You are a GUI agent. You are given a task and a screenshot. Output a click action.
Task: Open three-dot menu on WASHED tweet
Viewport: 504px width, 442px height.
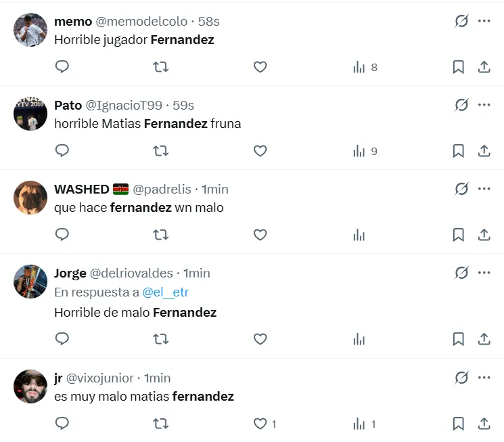484,189
